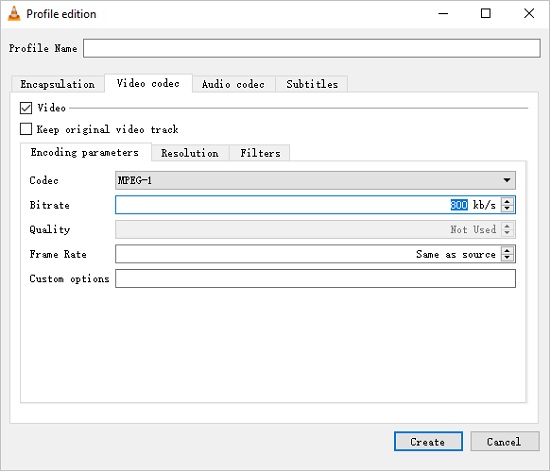Open the Codec dropdown showing MPEG-1
The height and width of the screenshot is (471, 550).
315,180
